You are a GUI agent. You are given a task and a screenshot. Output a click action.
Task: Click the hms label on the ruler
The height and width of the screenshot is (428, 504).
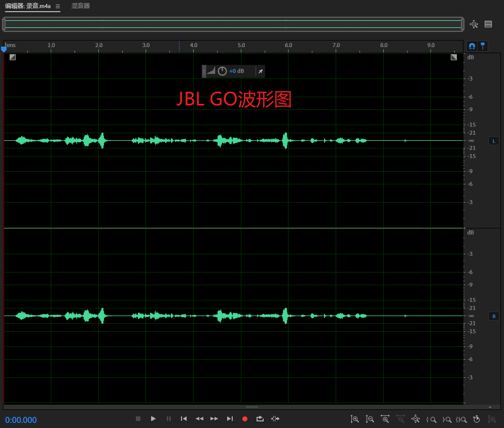coord(10,45)
